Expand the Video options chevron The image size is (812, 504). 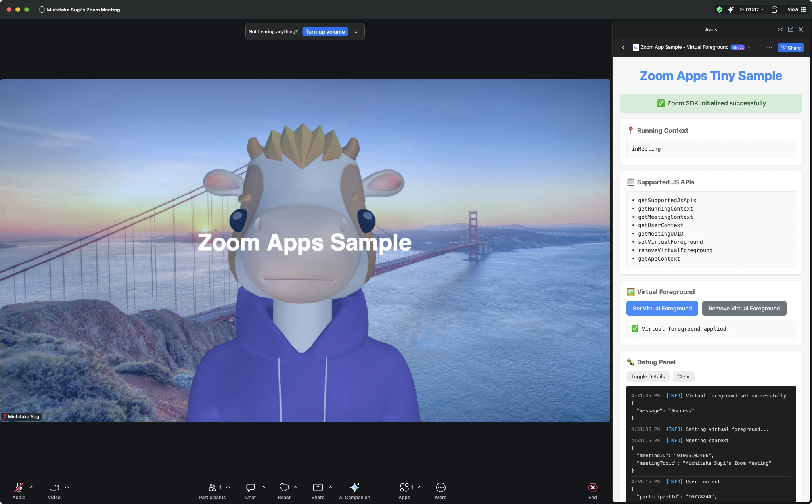click(67, 487)
